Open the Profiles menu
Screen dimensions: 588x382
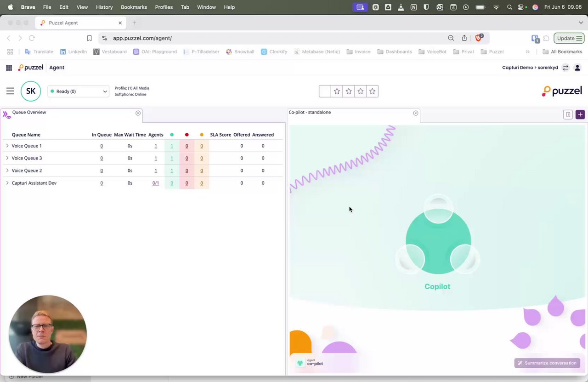(x=164, y=7)
